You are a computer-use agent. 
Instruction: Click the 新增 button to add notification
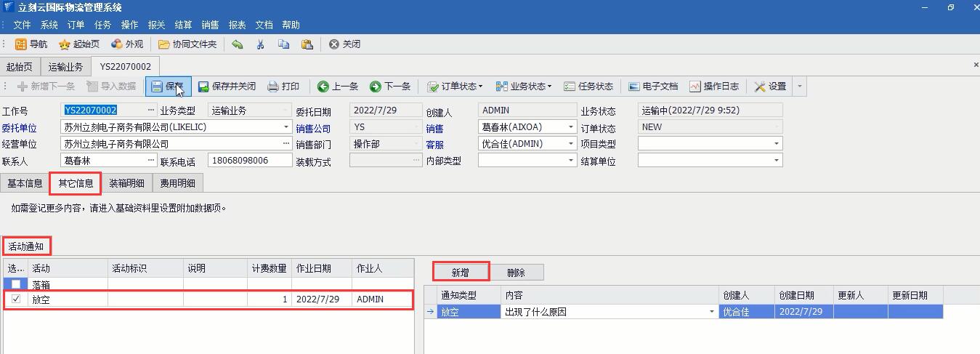[x=461, y=273]
